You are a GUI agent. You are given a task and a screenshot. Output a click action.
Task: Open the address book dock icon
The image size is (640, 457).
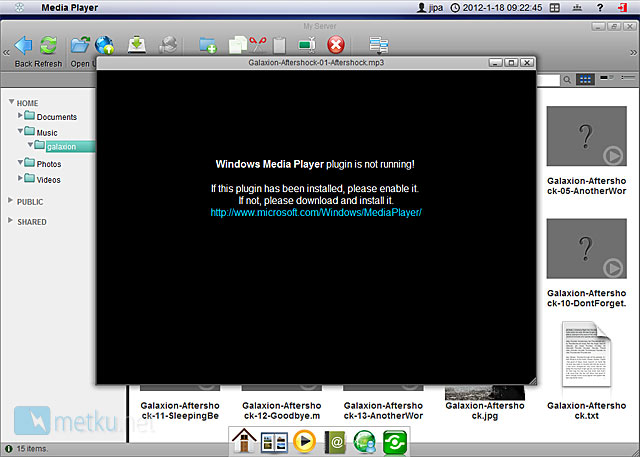(335, 442)
